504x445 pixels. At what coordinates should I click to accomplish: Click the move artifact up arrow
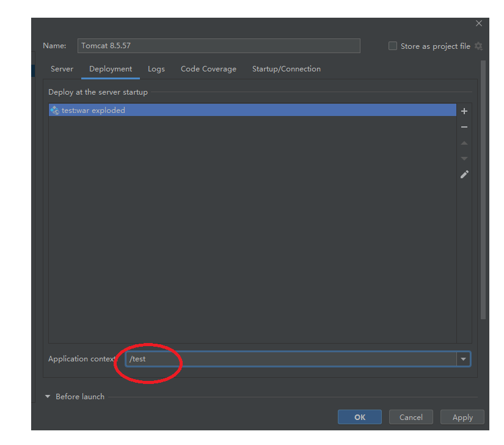click(x=464, y=143)
